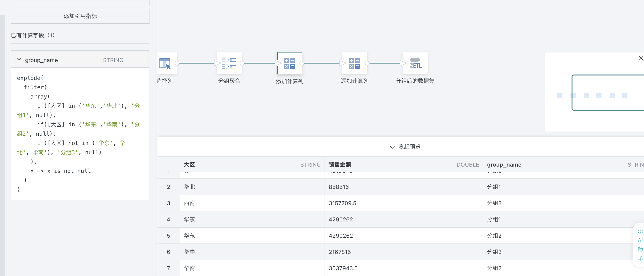
Task: Open the 分组后的数据集 ETL output node
Action: click(x=415, y=63)
